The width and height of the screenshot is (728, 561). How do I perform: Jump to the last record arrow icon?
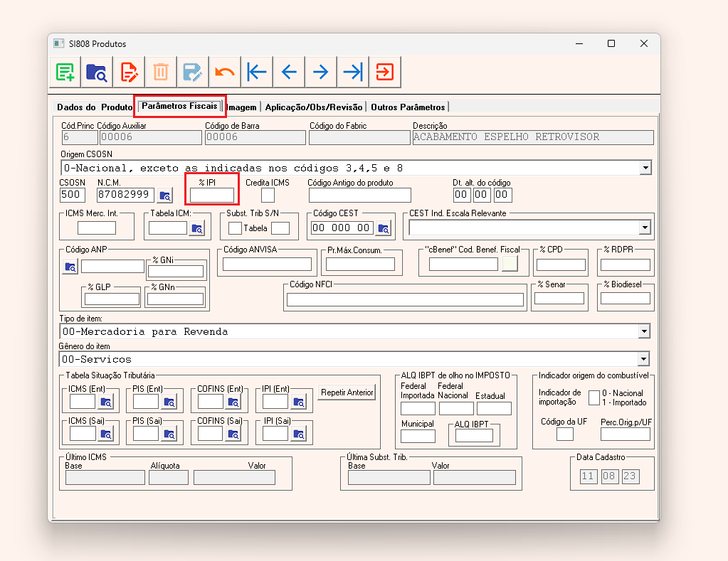(353, 72)
